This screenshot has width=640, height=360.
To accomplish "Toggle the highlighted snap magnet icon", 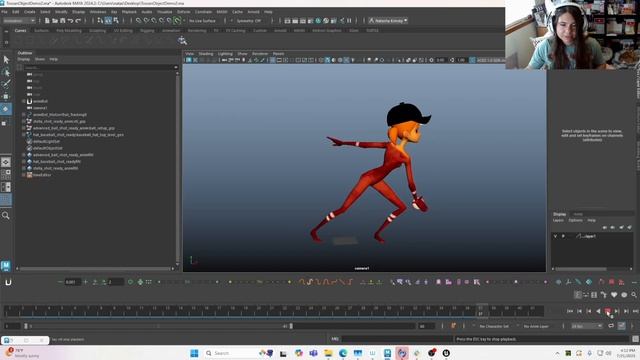I will point(177,20).
